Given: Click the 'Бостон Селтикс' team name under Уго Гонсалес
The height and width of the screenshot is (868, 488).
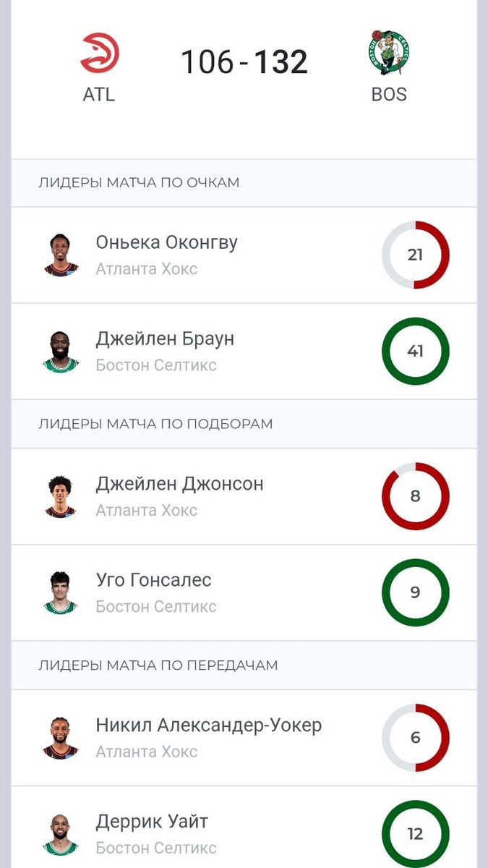Looking at the screenshot, I should click(155, 606).
